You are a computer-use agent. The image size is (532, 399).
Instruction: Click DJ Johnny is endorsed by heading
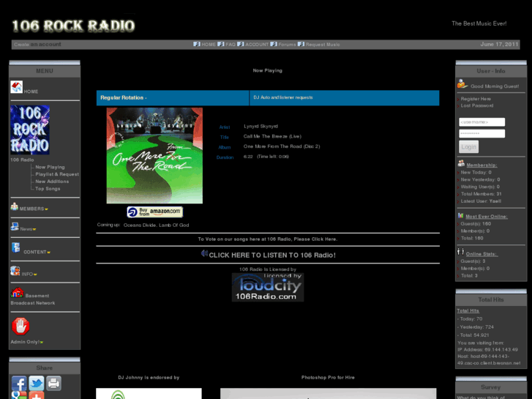[149, 377]
